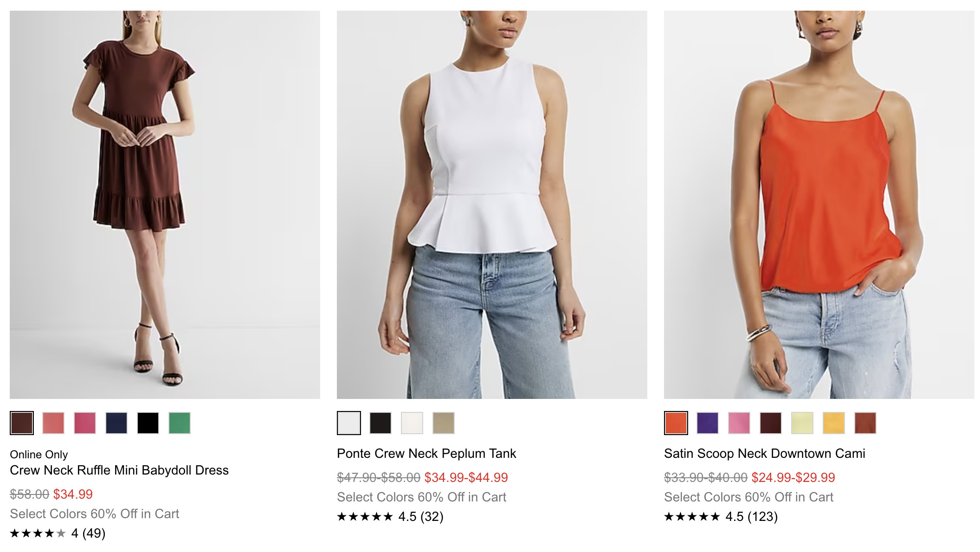Choose the coral swatch for Babydoll Dress
The height and width of the screenshot is (552, 980).
(x=53, y=423)
